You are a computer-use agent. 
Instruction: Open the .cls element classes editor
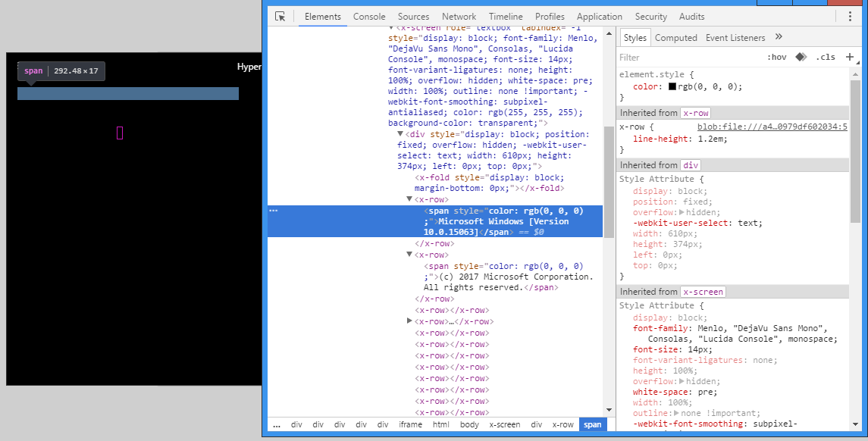tap(826, 57)
